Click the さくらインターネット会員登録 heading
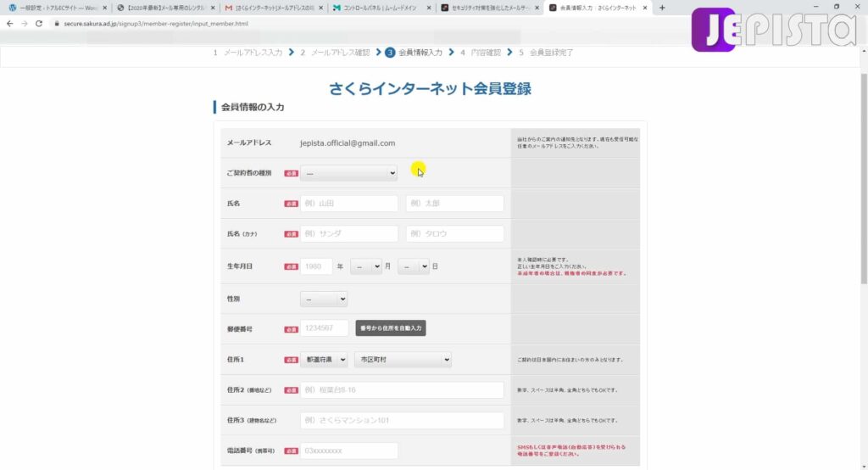Screen dimensions: 868x470 430,89
